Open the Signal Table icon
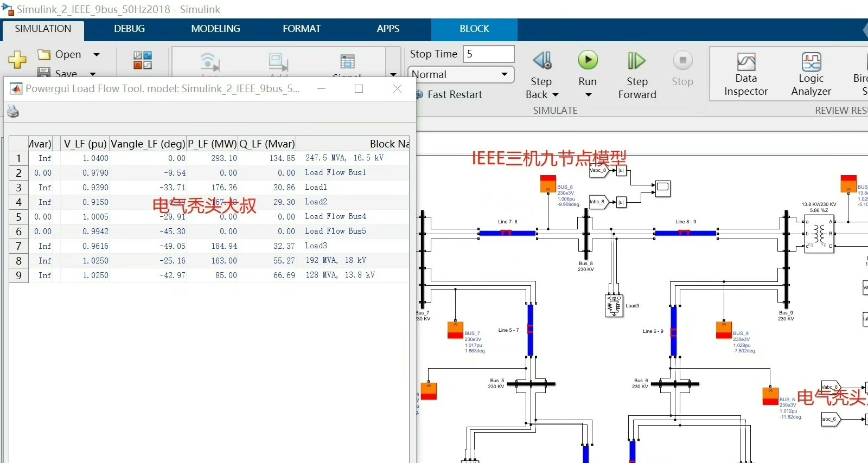Image resolution: width=868 pixels, height=463 pixels. [347, 61]
